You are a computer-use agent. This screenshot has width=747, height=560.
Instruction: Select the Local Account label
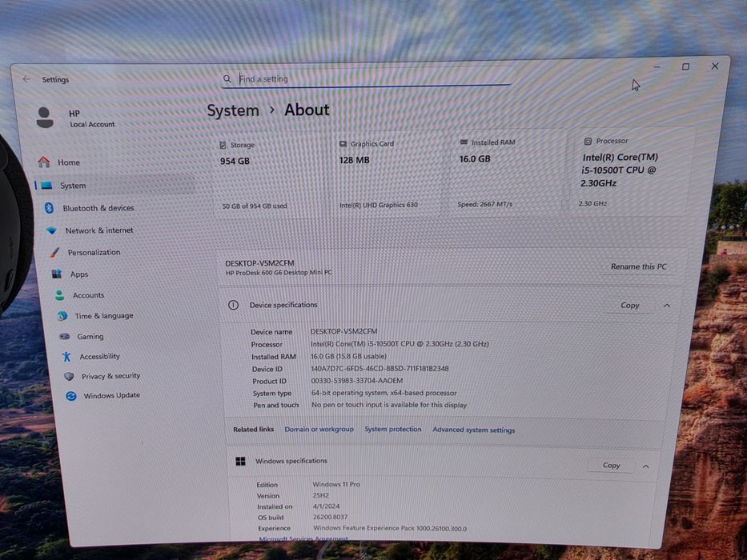(x=92, y=124)
